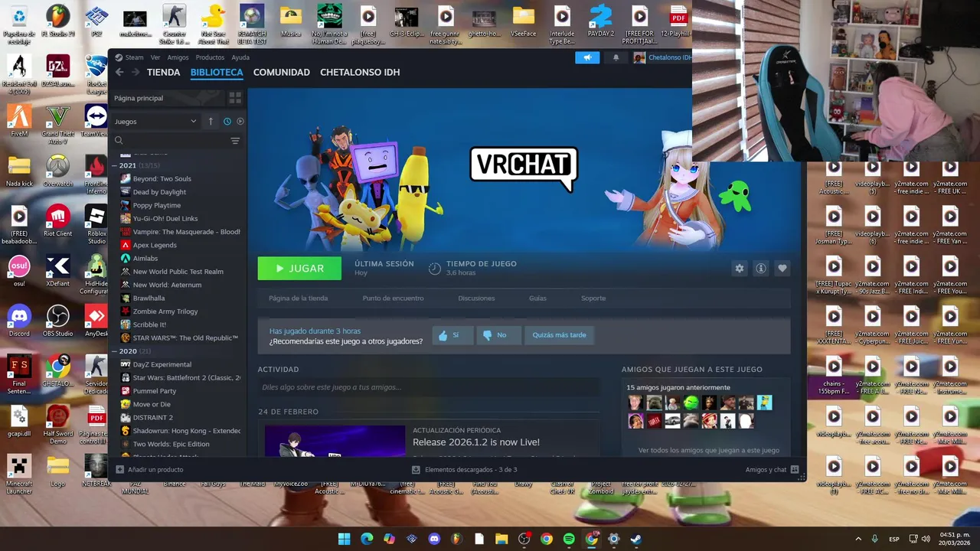Click Añadir un producto
Viewport: 980px width, 551px height.
149,470
